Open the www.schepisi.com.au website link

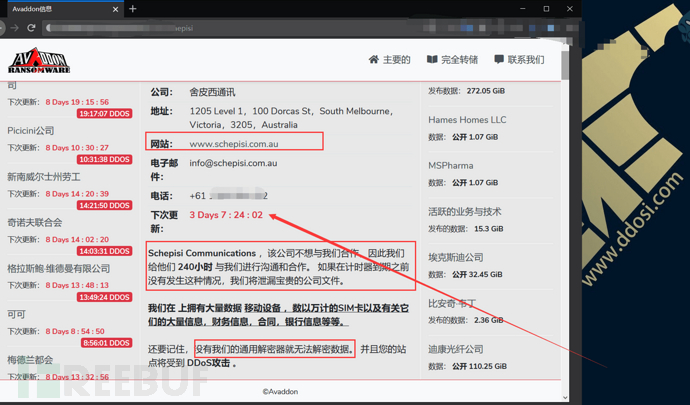(234, 144)
